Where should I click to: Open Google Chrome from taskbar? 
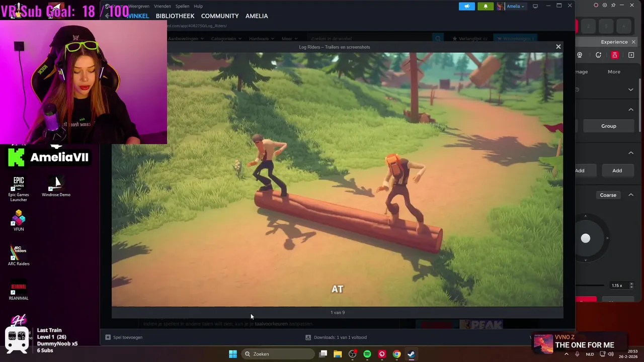coord(396,354)
